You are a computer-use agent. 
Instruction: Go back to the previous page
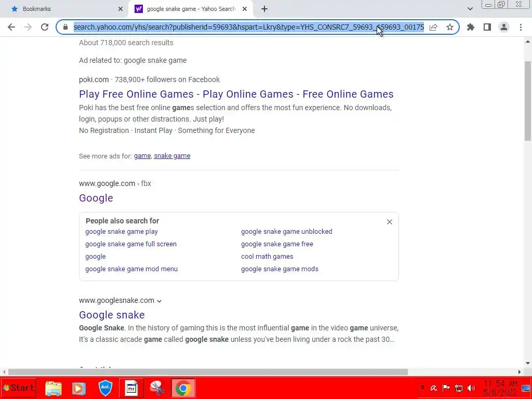[x=11, y=27]
